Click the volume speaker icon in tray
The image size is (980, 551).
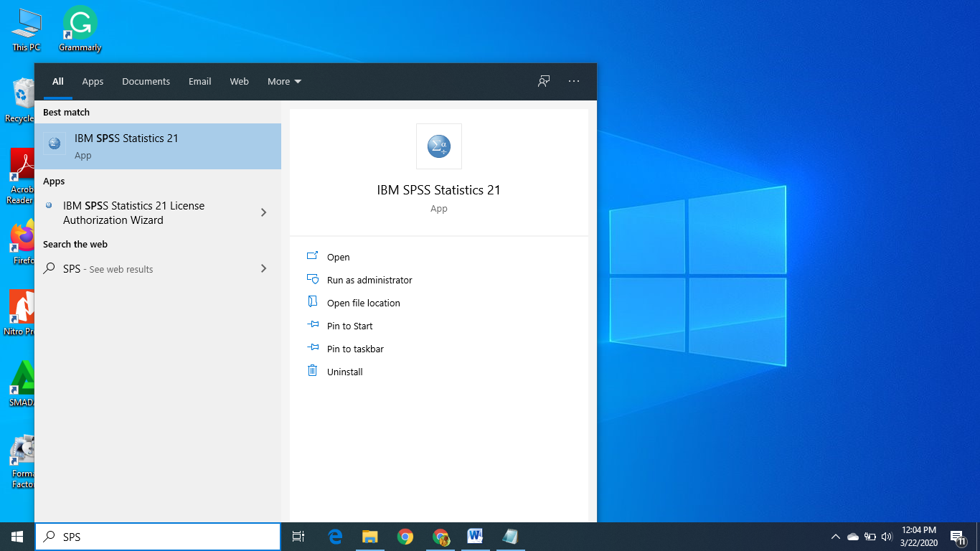pos(887,537)
